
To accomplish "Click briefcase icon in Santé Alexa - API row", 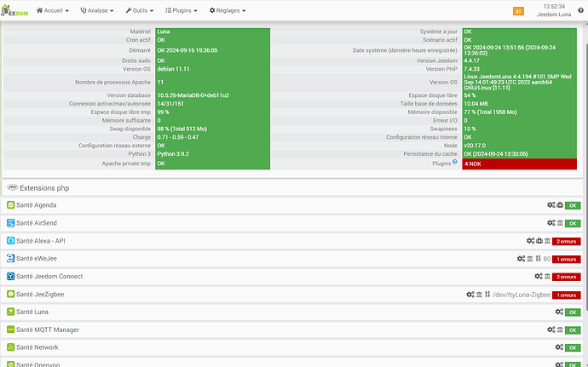I will tap(539, 241).
